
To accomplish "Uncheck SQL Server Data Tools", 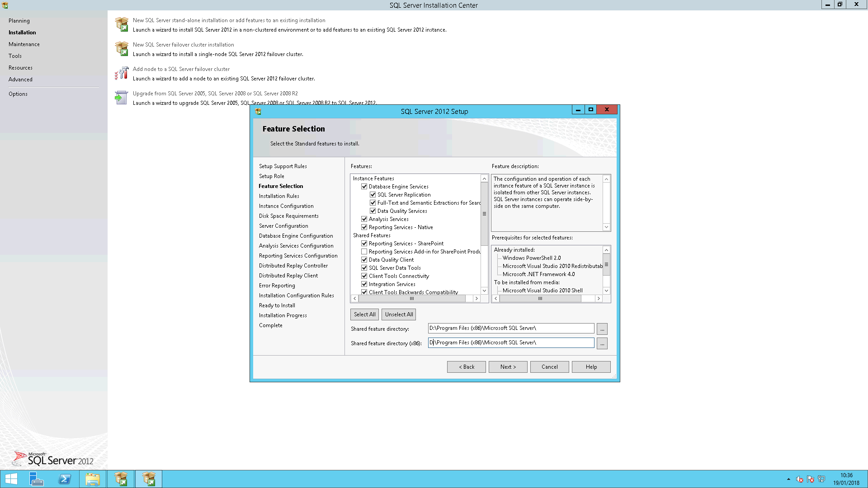I will click(364, 268).
